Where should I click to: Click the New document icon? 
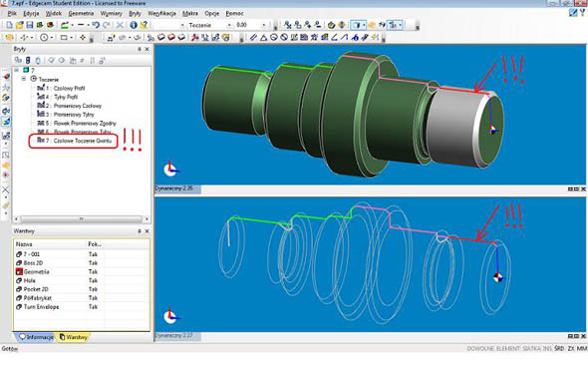pos(9,25)
